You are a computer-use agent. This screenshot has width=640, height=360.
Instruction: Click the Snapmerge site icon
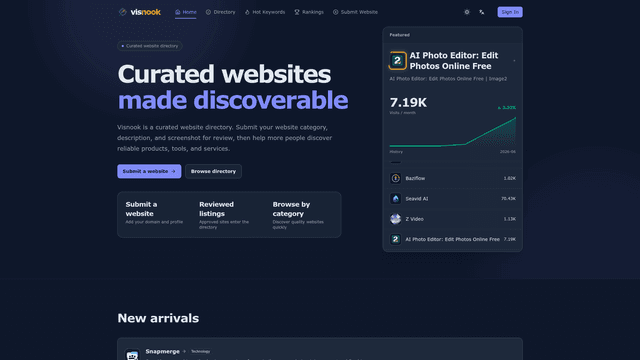pos(132,355)
